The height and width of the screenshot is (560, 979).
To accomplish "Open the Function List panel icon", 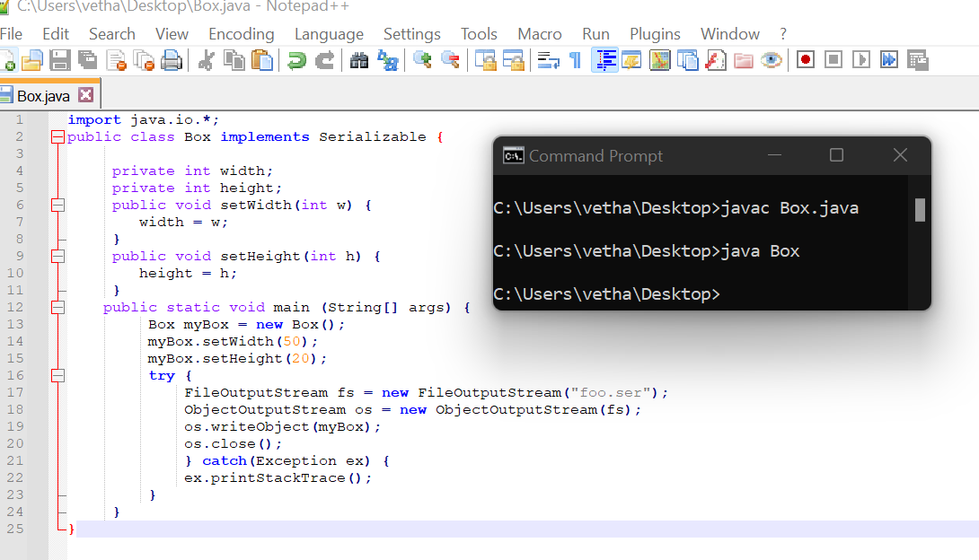I will 716,60.
